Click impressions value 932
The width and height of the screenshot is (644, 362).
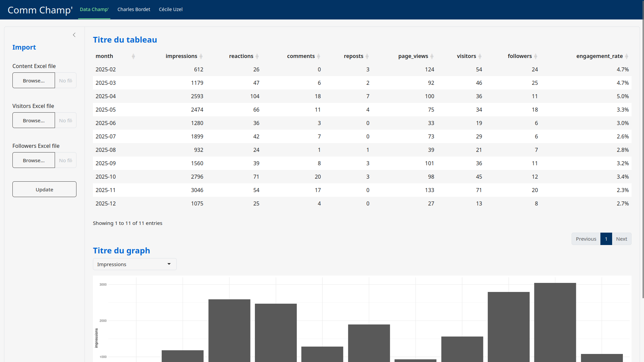tap(199, 150)
